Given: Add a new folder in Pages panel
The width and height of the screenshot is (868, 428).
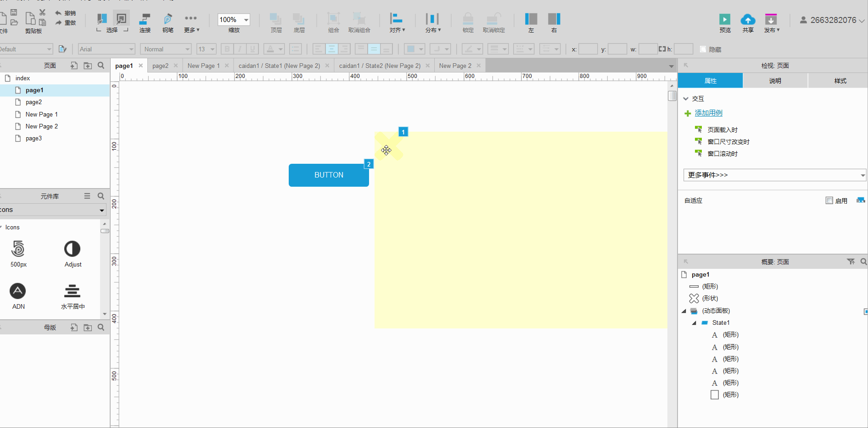Looking at the screenshot, I should (x=88, y=66).
